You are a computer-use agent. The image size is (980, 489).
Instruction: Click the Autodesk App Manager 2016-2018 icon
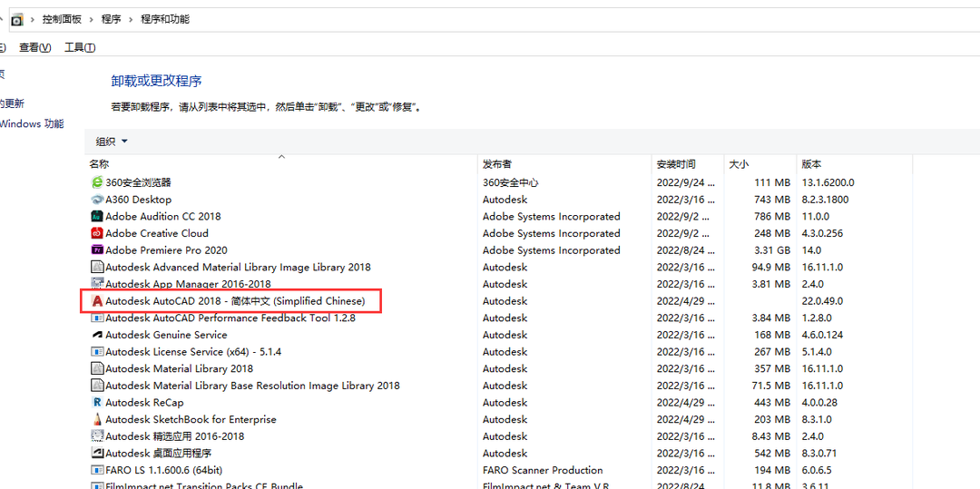(x=97, y=284)
